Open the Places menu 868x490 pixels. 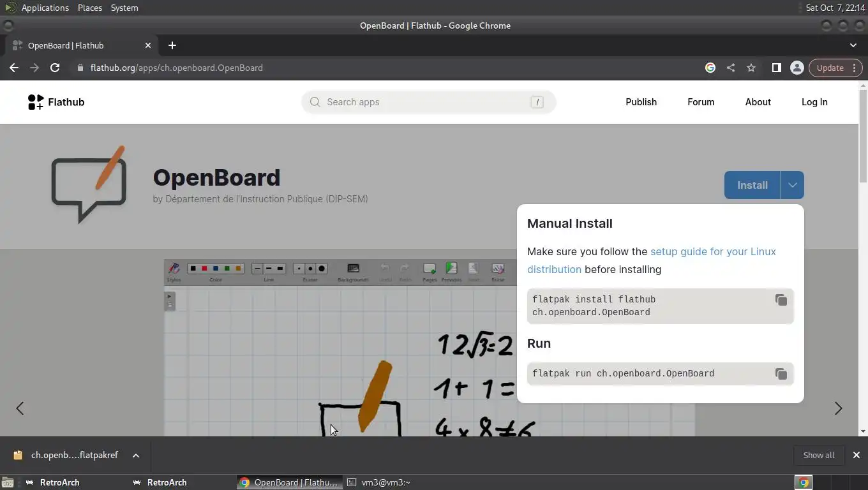[90, 8]
